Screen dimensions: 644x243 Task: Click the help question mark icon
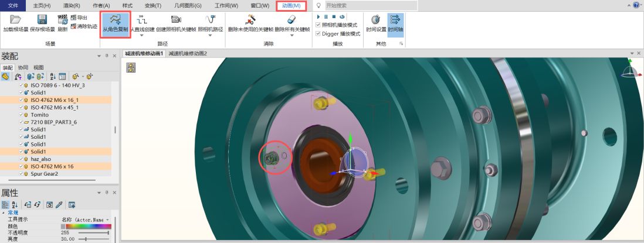[636, 5]
